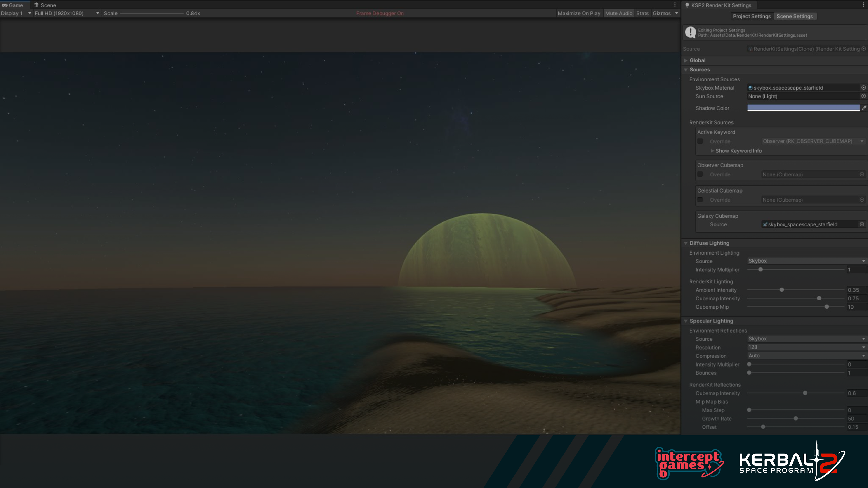This screenshot has height=488, width=868.
Task: Open the Resolution 128 dropdown
Action: pyautogui.click(x=807, y=347)
